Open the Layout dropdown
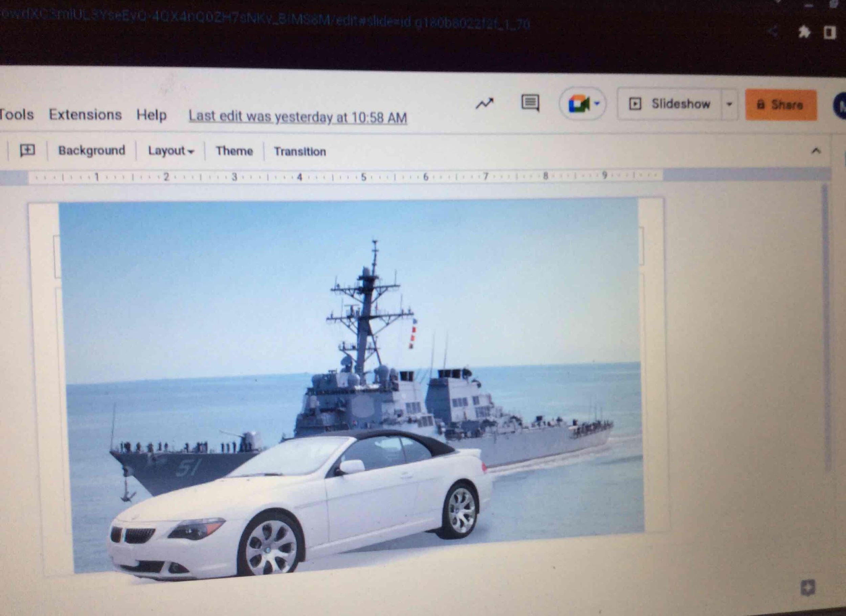 pyautogui.click(x=171, y=151)
